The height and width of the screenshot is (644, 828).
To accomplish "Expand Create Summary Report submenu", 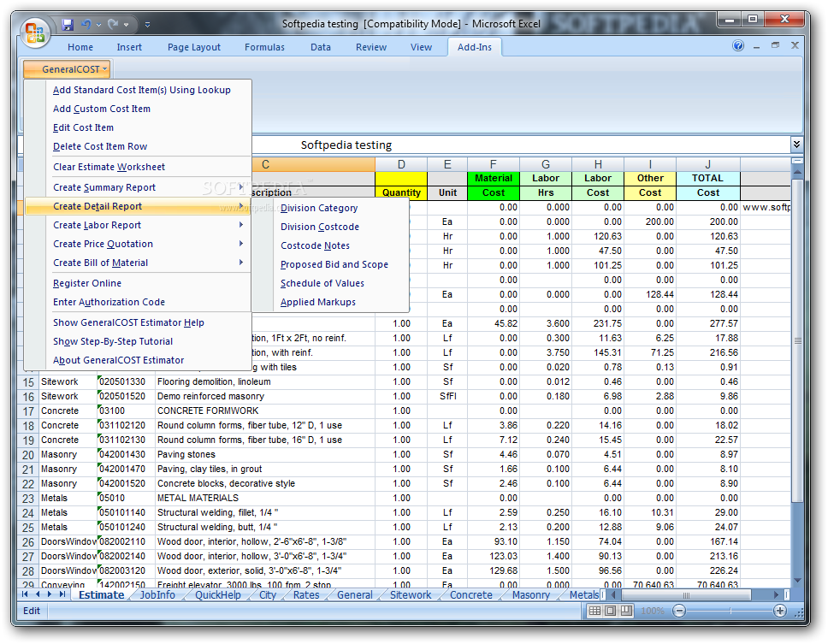I will (138, 187).
